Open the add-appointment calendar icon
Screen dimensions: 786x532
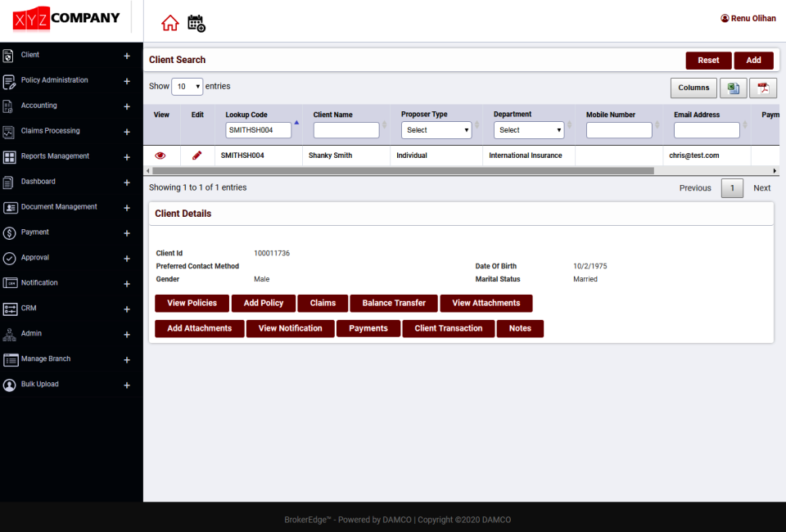point(195,23)
